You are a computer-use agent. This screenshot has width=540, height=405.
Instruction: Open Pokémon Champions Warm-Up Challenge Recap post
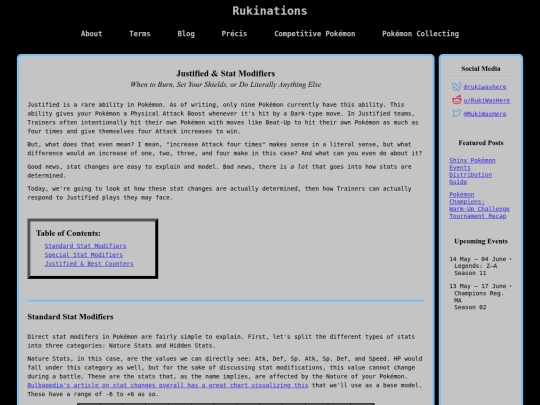479,205
